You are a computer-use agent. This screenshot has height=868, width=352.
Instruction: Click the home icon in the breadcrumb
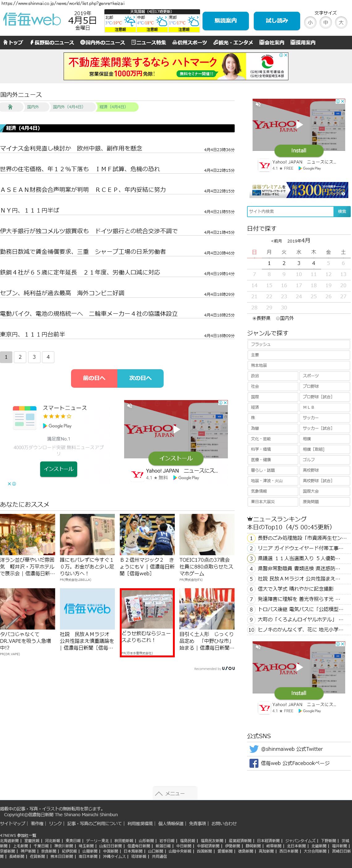[10, 107]
